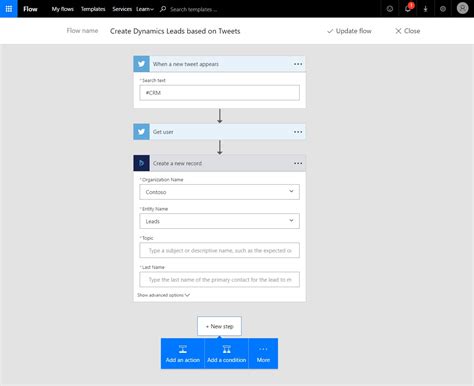Open My flows menu item
Image resolution: width=474 pixels, height=386 pixels.
pyautogui.click(x=63, y=9)
